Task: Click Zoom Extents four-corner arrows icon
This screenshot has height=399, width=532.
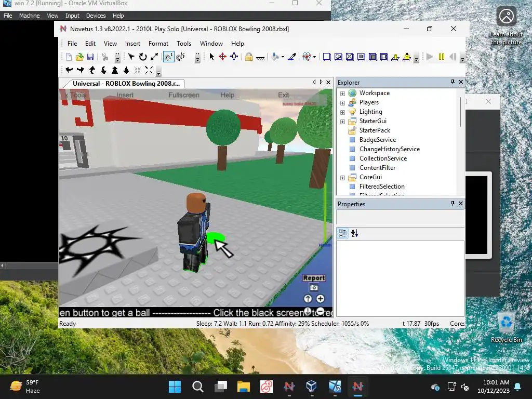Action: (x=149, y=70)
